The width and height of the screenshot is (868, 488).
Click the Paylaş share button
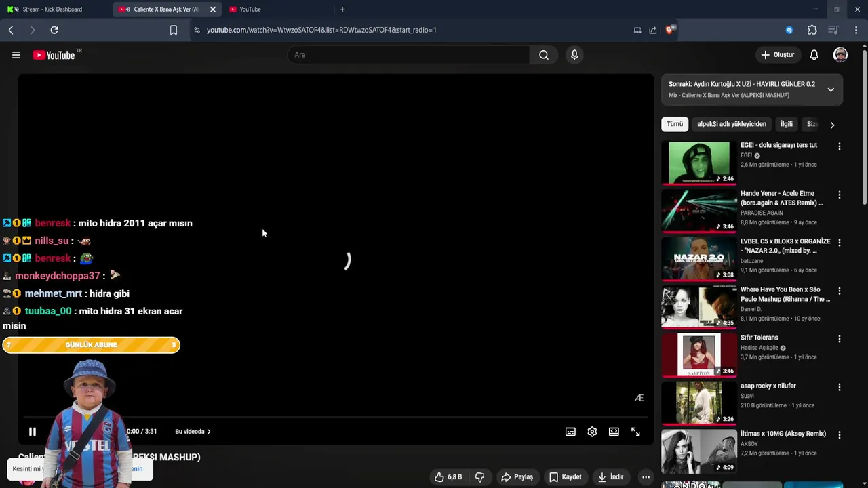click(517, 477)
